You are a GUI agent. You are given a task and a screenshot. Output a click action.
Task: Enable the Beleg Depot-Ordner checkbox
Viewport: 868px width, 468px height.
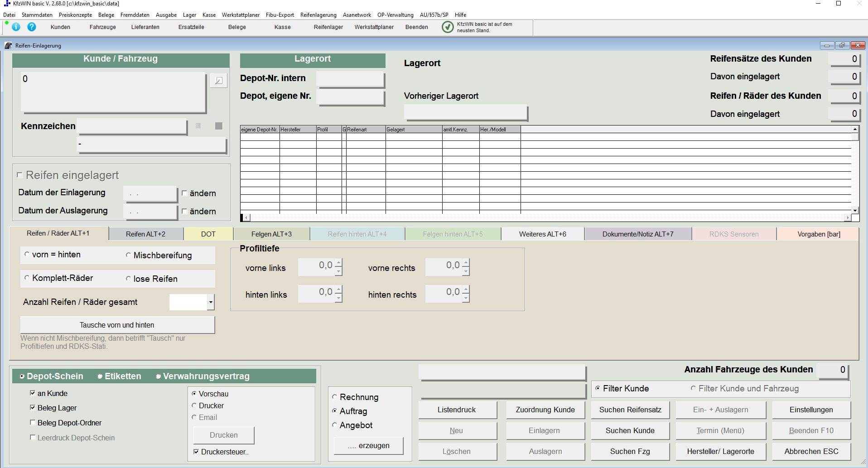33,423
